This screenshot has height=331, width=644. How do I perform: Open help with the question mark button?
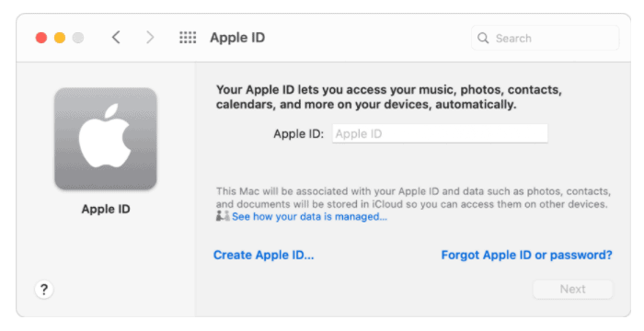click(x=44, y=290)
